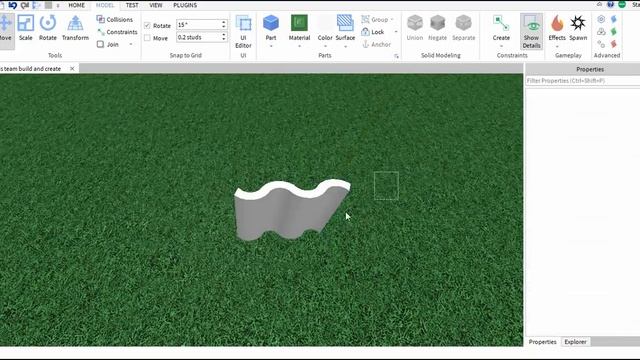The height and width of the screenshot is (360, 640).
Task: Switch to the TEST ribbon tab
Action: pyautogui.click(x=132, y=5)
